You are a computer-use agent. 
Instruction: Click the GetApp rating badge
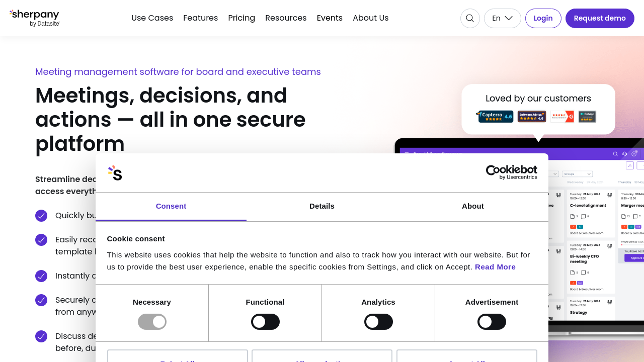coord(587,117)
